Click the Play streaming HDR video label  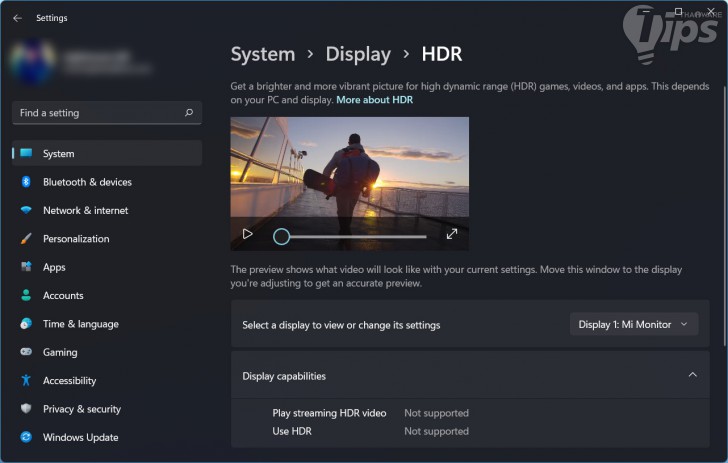pos(329,413)
